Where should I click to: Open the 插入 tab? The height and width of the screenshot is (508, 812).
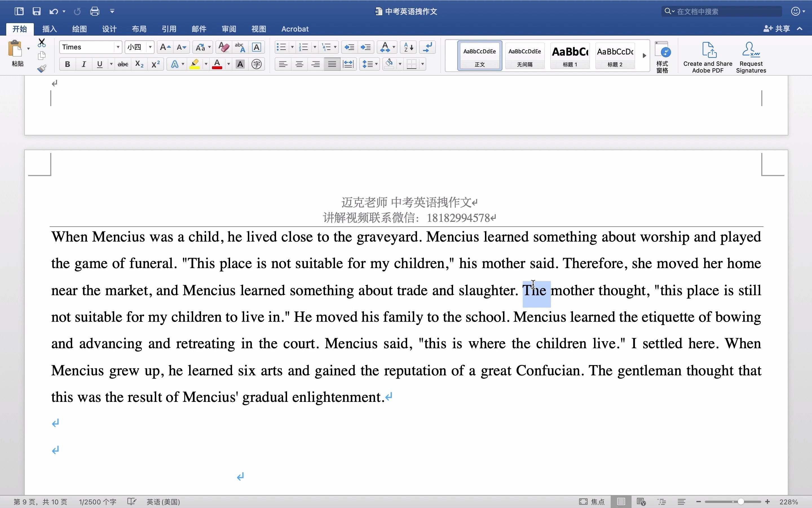pyautogui.click(x=49, y=29)
